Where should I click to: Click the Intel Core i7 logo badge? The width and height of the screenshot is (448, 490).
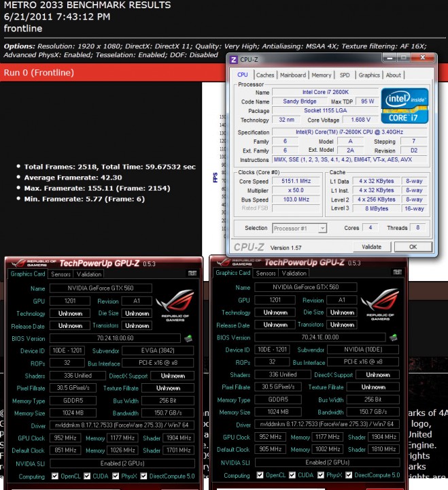(x=404, y=105)
